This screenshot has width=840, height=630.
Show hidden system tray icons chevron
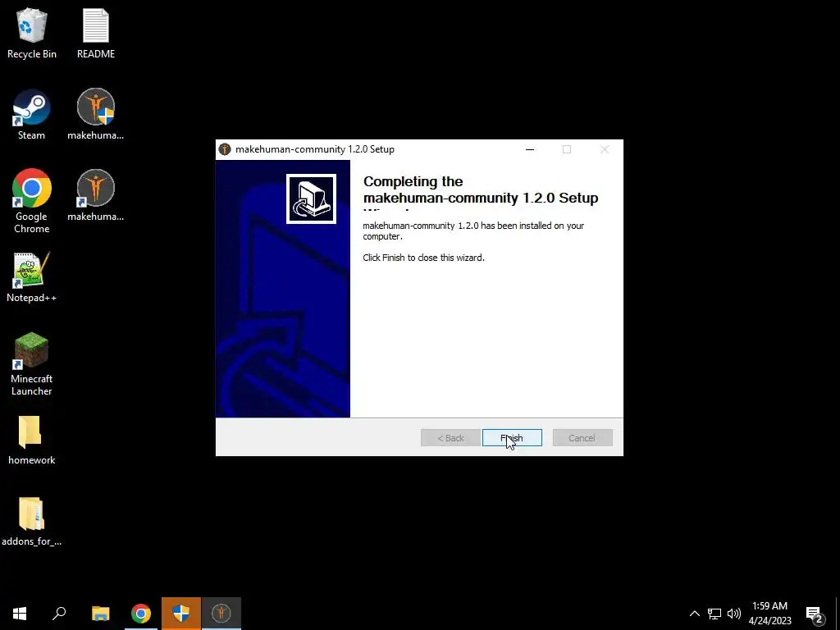click(x=694, y=614)
